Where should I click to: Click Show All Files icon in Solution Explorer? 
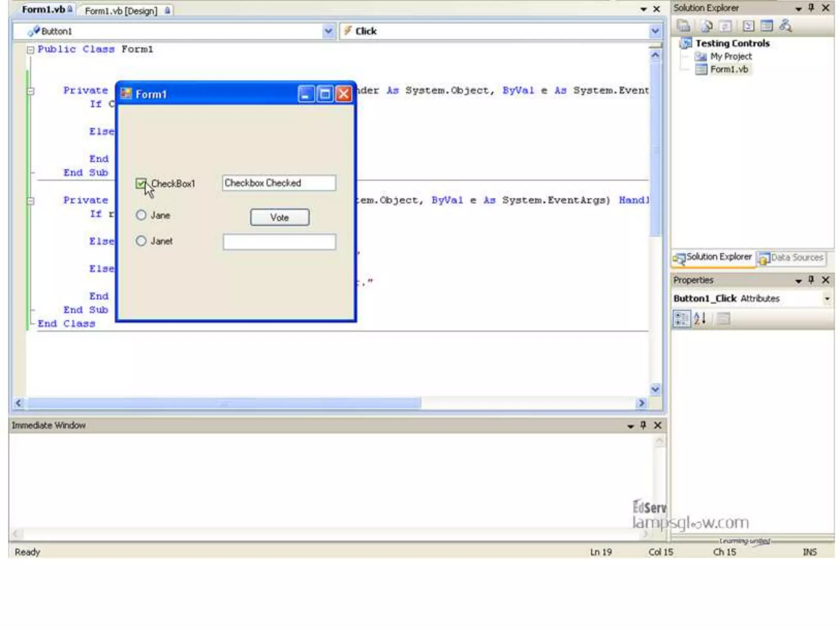click(706, 26)
